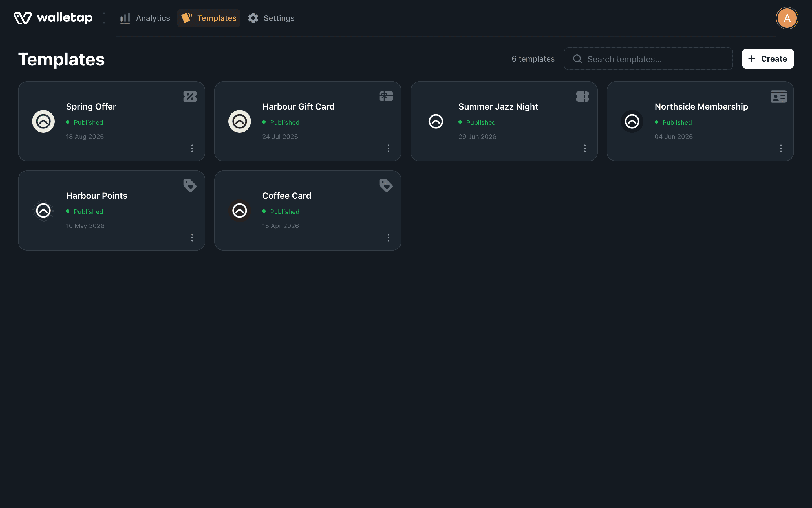The image size is (812, 508).
Task: Open Northside Membership's three-dot menu
Action: coord(781,148)
